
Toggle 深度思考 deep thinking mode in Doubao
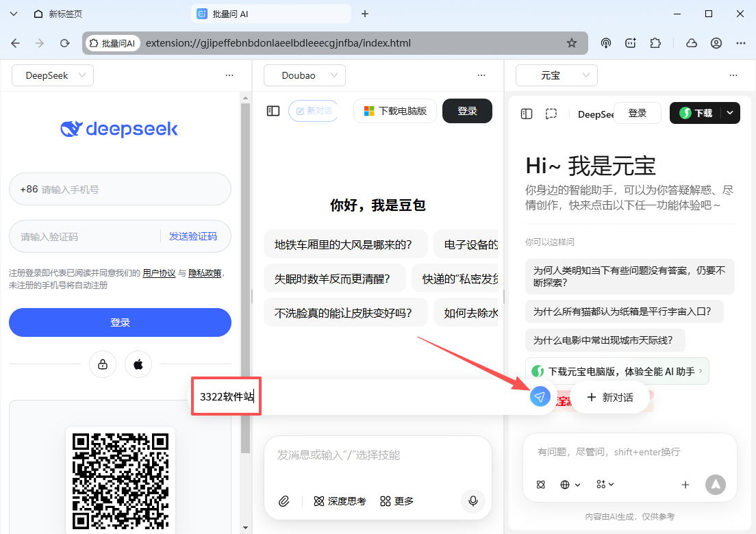coord(340,501)
